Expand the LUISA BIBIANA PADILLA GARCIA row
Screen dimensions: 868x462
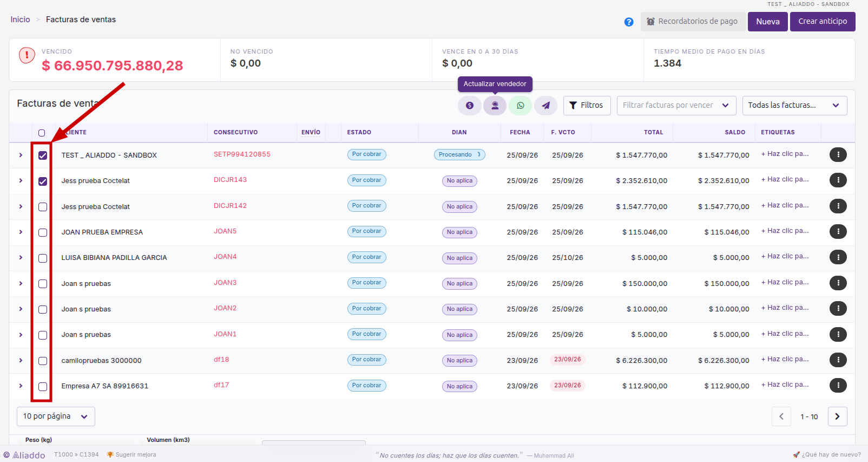click(x=21, y=258)
